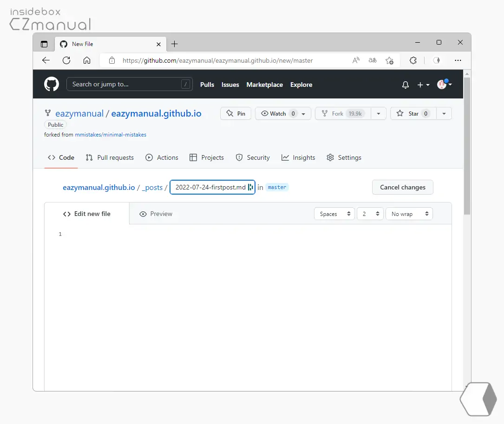Open Issues in the header

pos(230,85)
